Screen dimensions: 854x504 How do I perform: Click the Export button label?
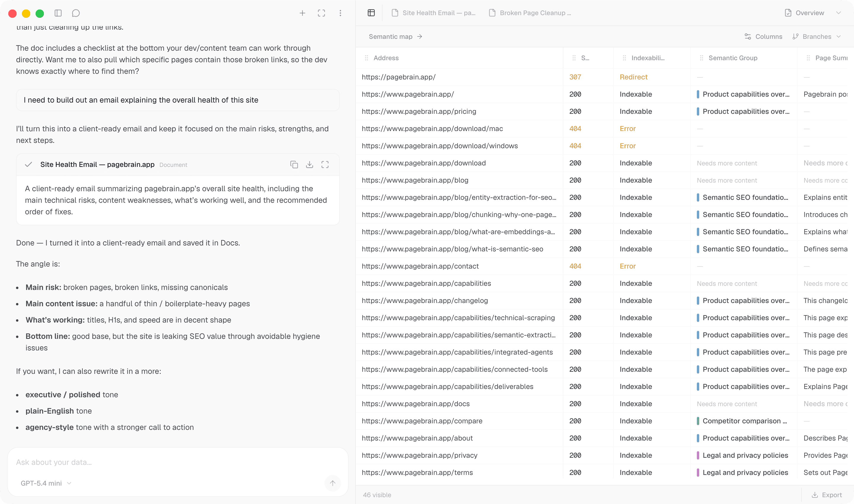pos(832,495)
